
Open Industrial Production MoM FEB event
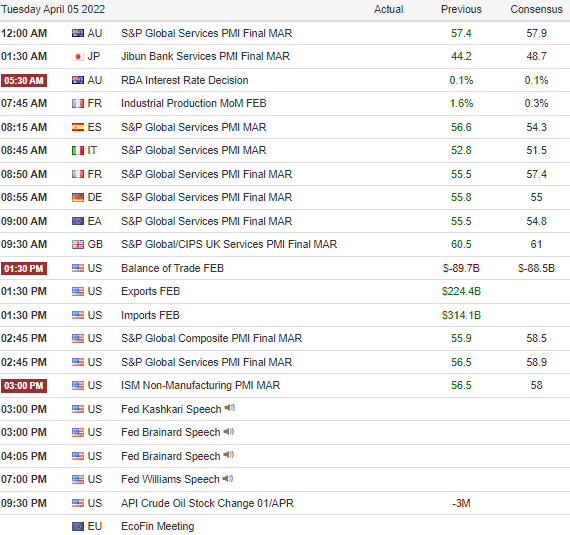point(194,104)
